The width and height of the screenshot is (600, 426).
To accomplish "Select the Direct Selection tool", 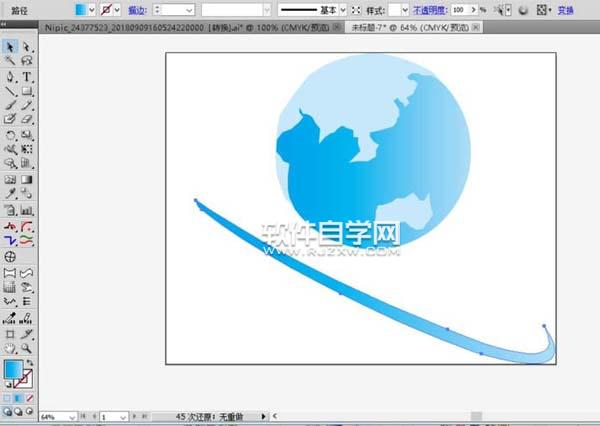I will coord(26,47).
